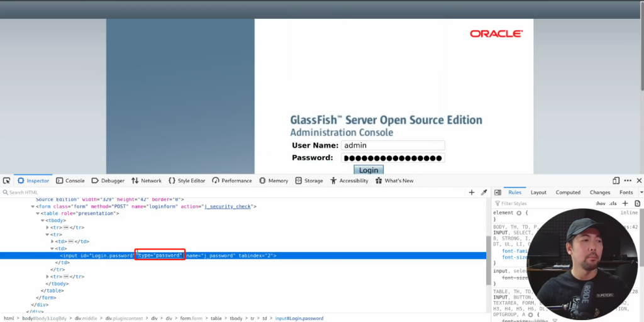Click the magnifier icon in Search HTML

click(5, 192)
